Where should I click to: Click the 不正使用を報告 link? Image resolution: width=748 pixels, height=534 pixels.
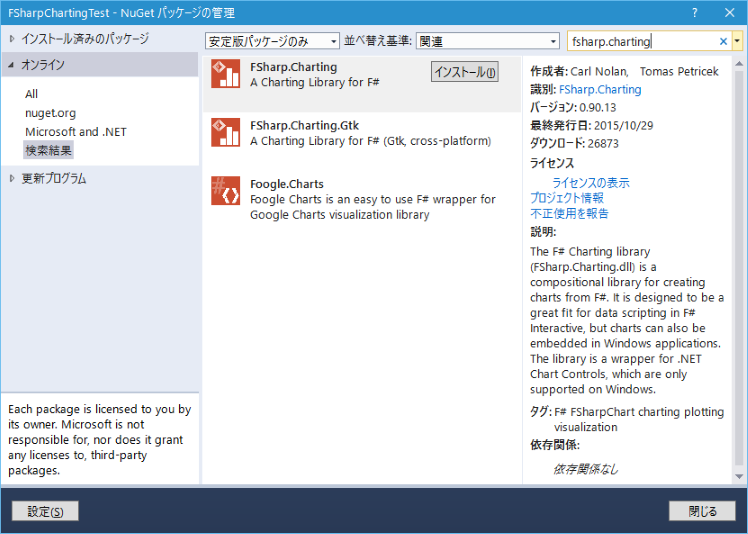pyautogui.click(x=570, y=213)
